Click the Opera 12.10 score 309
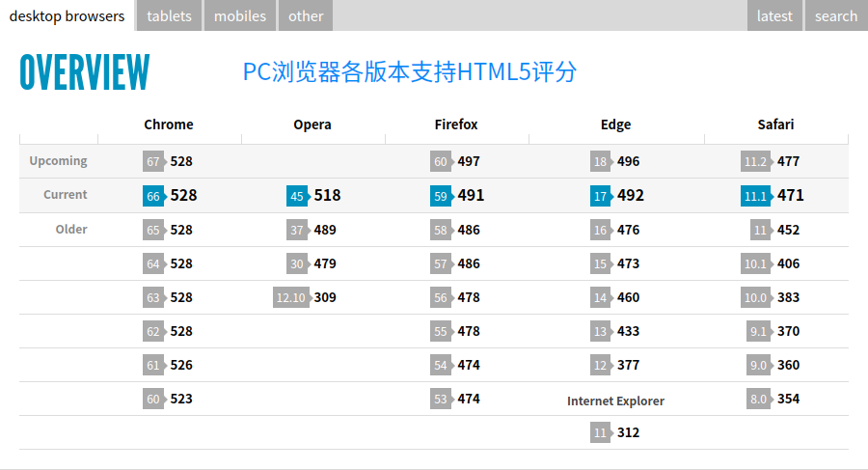Viewport: 868px width, 470px height. coord(325,297)
